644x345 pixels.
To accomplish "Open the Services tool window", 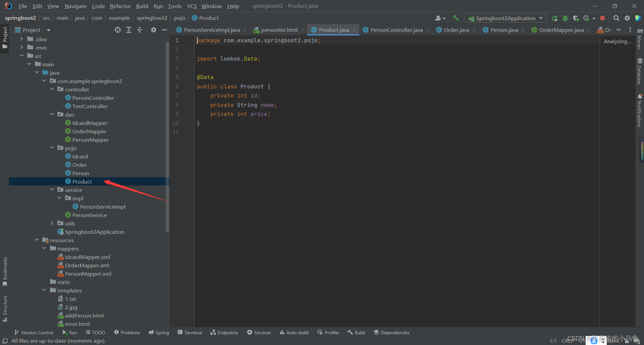I will click(259, 333).
